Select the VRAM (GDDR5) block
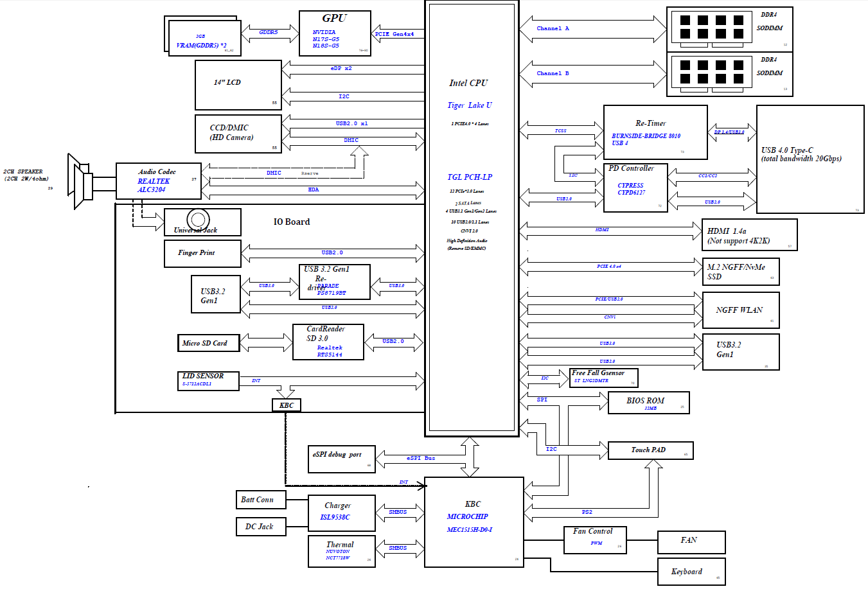This screenshot has height=589, width=868. 204,40
